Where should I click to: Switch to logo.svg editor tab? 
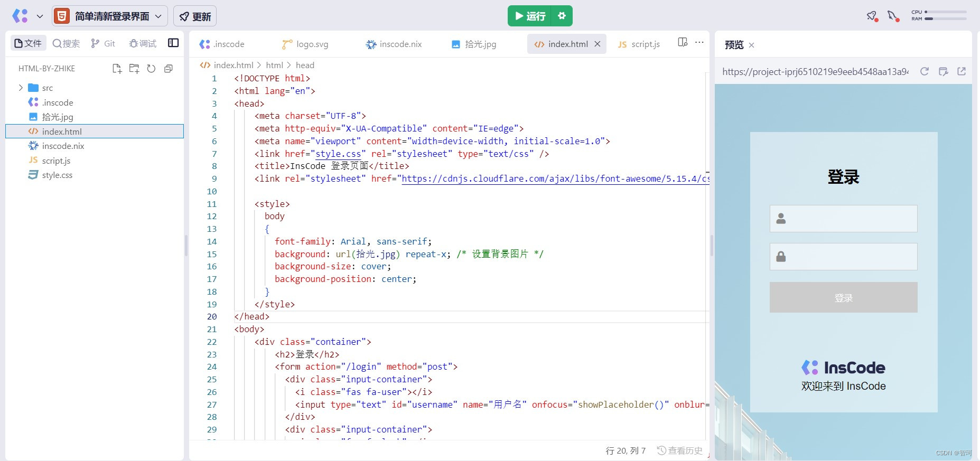point(305,44)
